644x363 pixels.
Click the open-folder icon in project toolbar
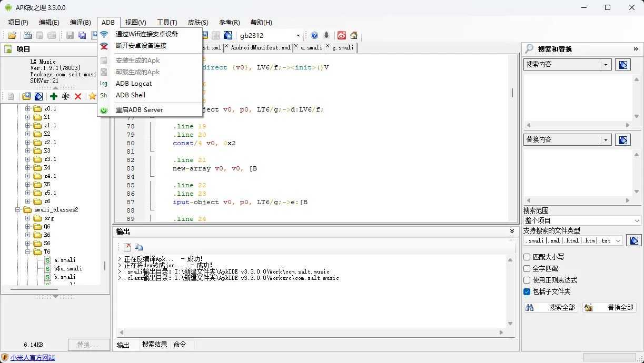click(x=26, y=96)
